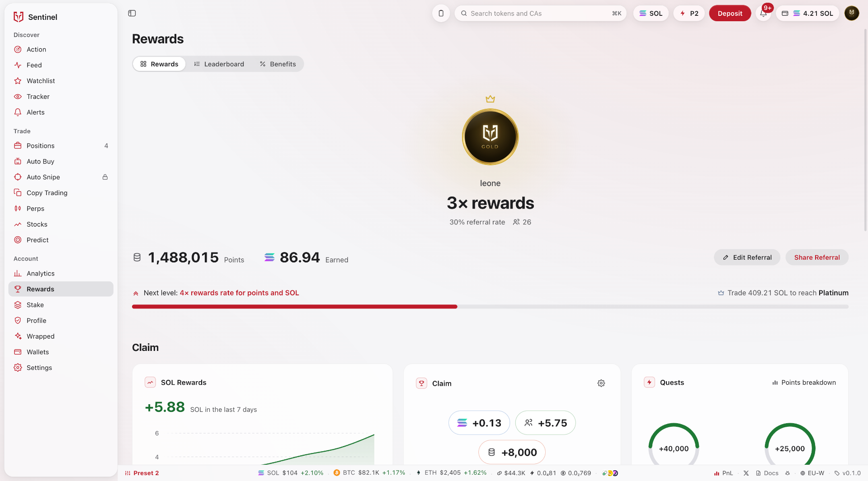Open the user avatar menu
This screenshot has width=868, height=481.
[852, 14]
